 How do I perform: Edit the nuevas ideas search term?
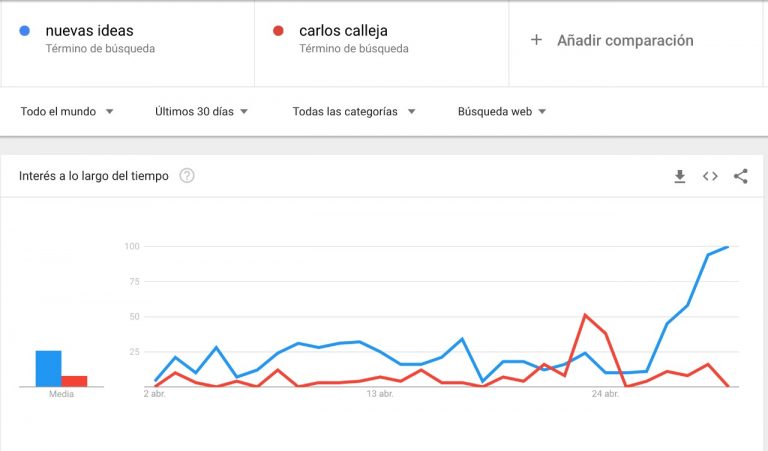pos(89,31)
